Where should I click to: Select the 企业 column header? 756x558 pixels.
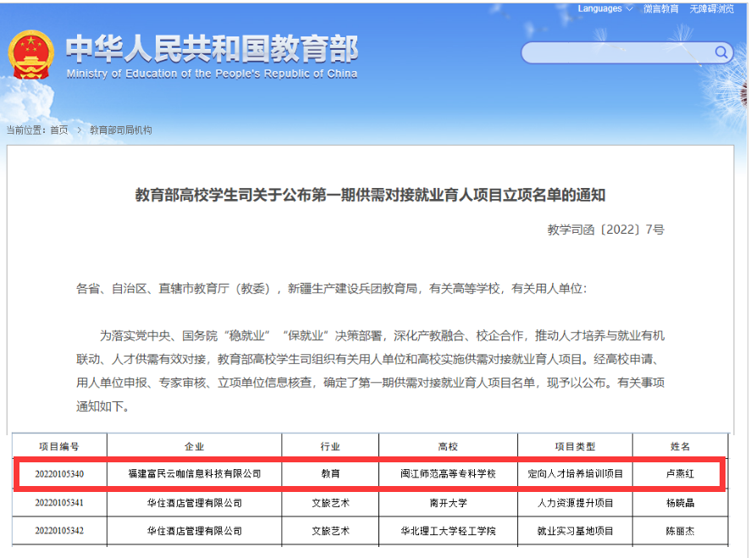194,446
